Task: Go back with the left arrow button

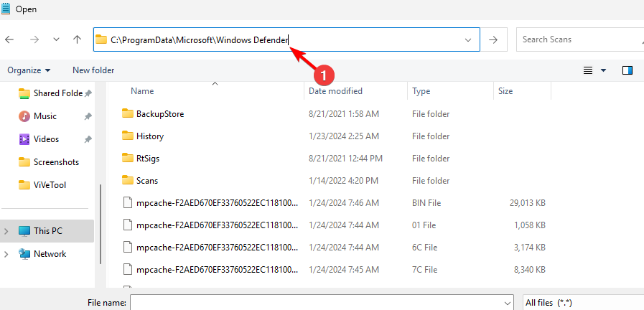Action: (x=9, y=39)
